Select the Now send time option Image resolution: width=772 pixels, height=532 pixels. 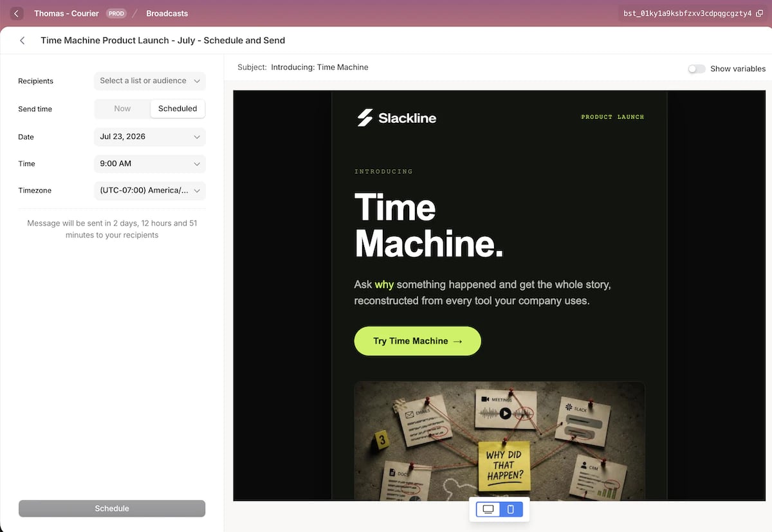click(x=122, y=109)
